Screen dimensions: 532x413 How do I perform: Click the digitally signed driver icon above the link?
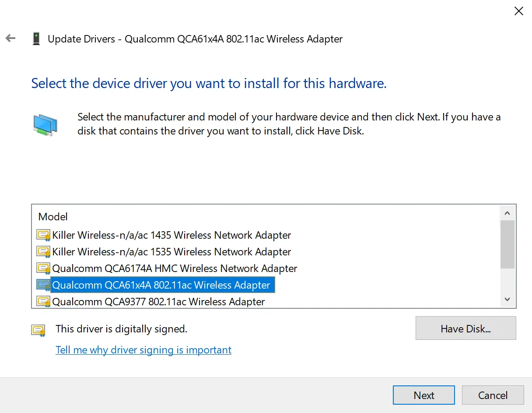click(x=38, y=330)
